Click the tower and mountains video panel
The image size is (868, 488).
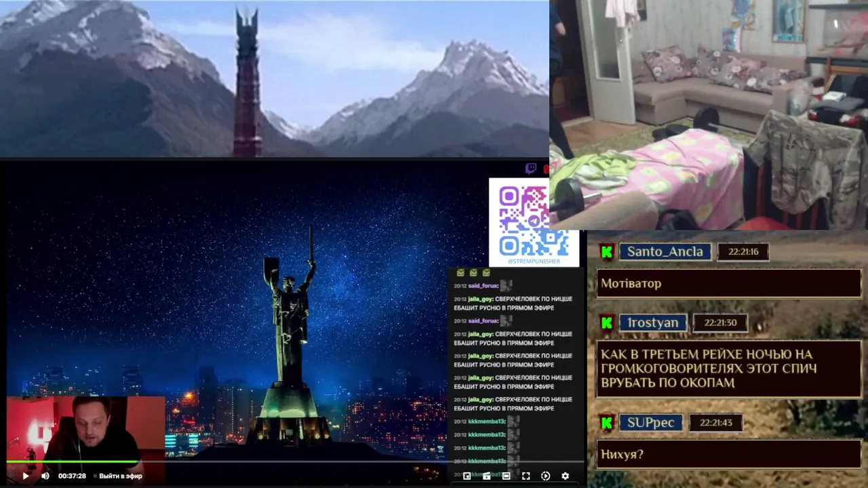(274, 79)
